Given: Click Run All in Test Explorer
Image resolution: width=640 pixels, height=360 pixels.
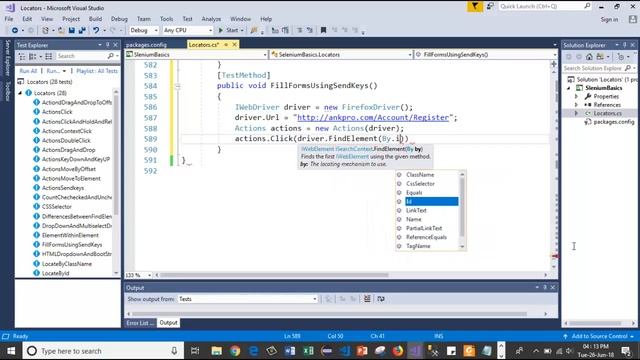Looking at the screenshot, I should click(x=28, y=71).
